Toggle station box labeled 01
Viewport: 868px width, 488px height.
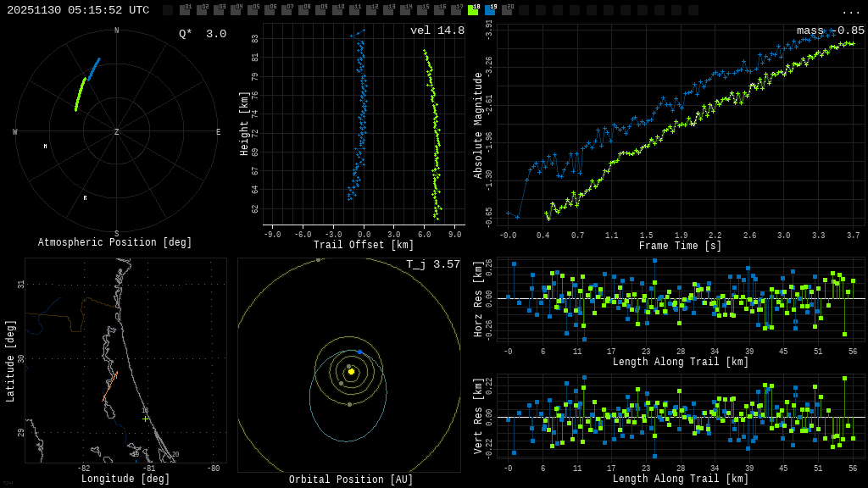185,10
